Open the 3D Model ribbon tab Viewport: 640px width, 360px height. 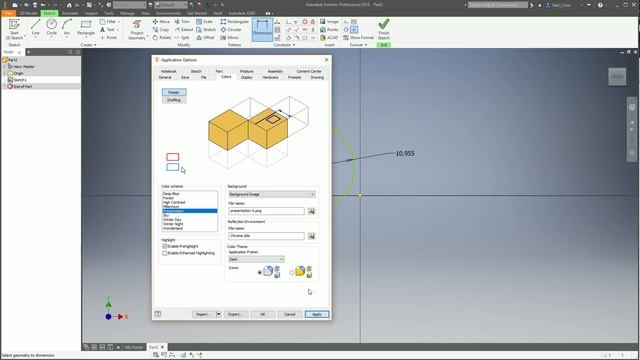(28, 13)
